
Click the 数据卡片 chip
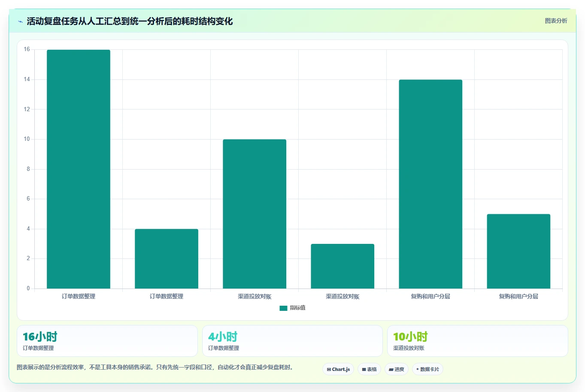pyautogui.click(x=427, y=369)
